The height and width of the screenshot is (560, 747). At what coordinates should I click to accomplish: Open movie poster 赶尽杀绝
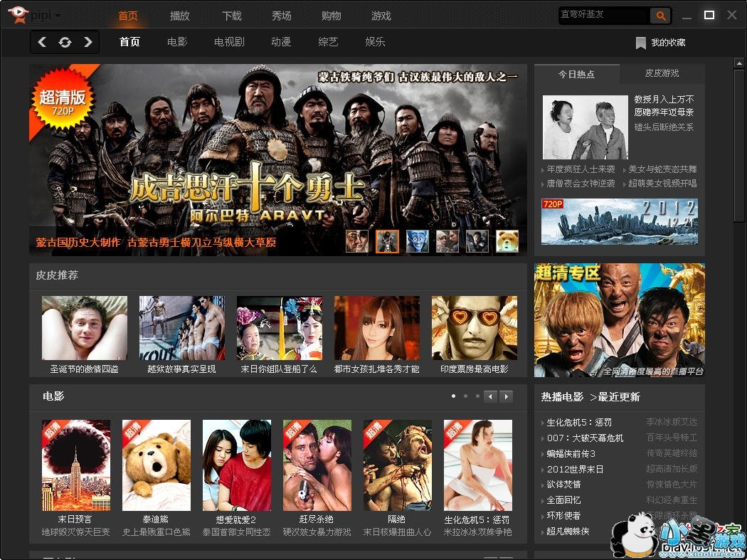point(317,465)
